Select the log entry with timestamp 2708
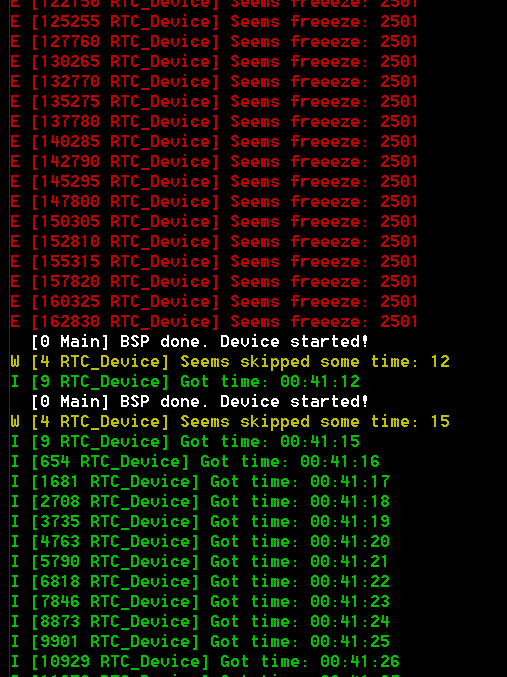This screenshot has width=507, height=677. 200,502
